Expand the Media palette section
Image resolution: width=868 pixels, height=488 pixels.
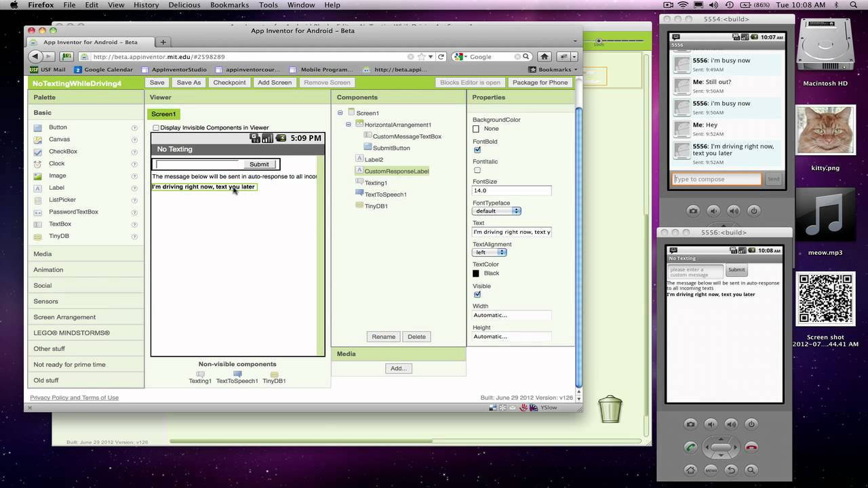point(86,254)
